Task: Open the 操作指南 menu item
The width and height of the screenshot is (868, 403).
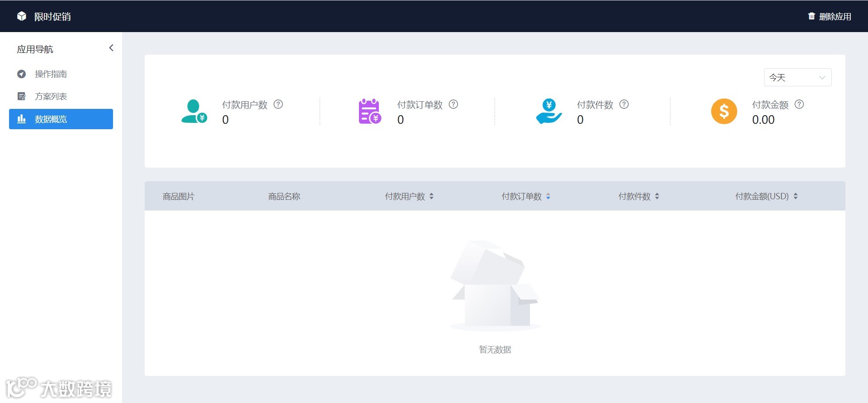Action: coord(61,74)
